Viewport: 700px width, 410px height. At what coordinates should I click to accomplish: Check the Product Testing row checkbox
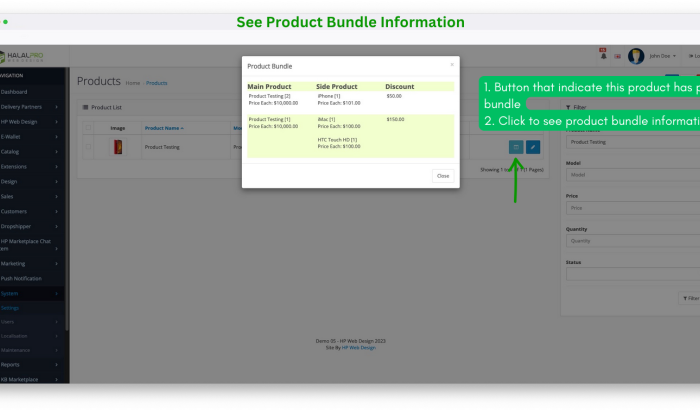click(x=88, y=146)
